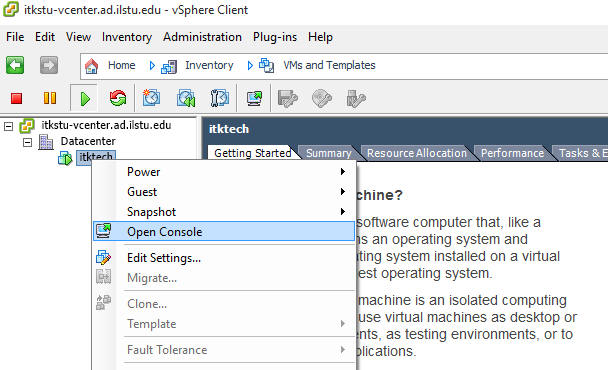The height and width of the screenshot is (370, 608).
Task: Open the Plug-ins menu
Action: (x=275, y=37)
